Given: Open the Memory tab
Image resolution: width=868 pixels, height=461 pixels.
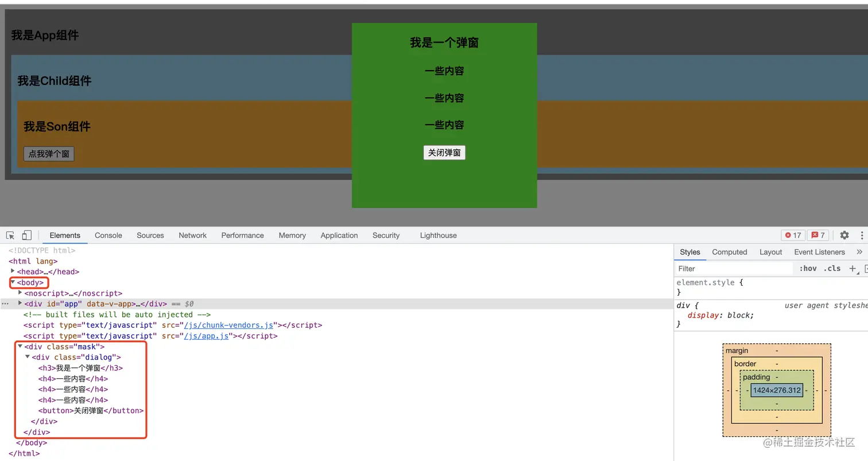Looking at the screenshot, I should [292, 235].
